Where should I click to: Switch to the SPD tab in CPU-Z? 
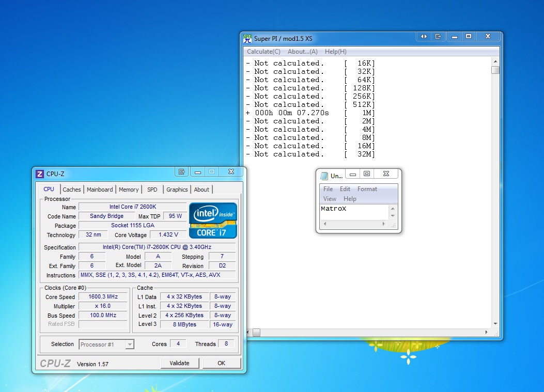pyautogui.click(x=152, y=190)
